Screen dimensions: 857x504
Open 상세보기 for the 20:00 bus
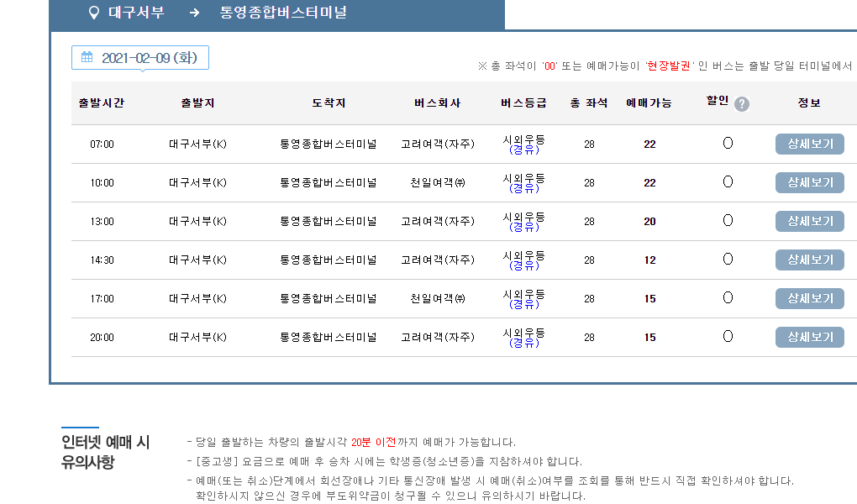coord(809,338)
